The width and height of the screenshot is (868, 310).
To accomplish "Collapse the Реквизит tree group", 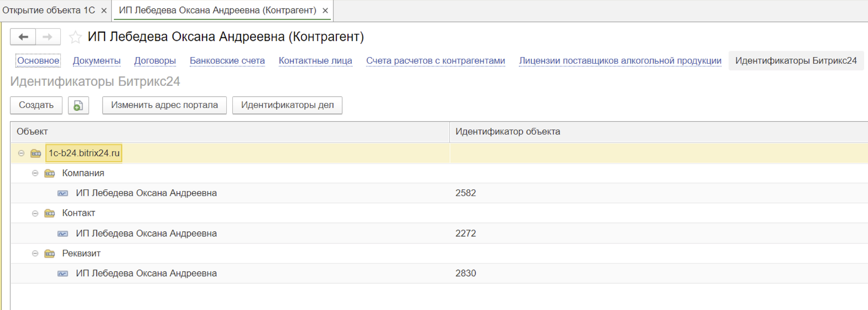I will tap(35, 254).
